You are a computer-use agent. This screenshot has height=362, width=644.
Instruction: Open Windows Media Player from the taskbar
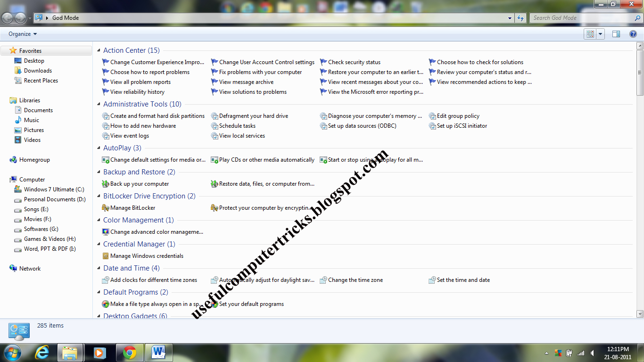click(99, 352)
